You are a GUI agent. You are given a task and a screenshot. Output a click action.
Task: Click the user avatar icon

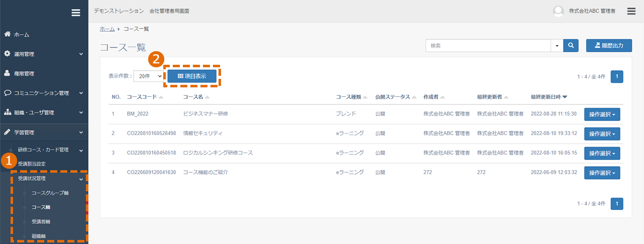point(558,11)
